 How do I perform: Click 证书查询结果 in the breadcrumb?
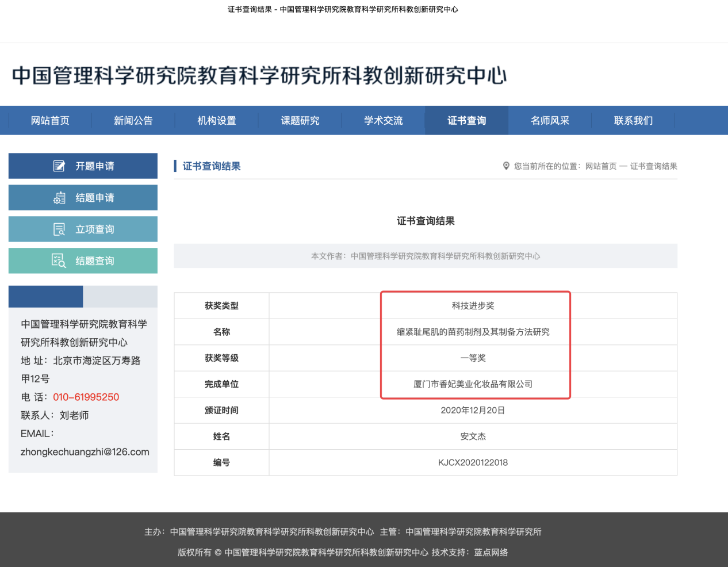[x=654, y=166]
